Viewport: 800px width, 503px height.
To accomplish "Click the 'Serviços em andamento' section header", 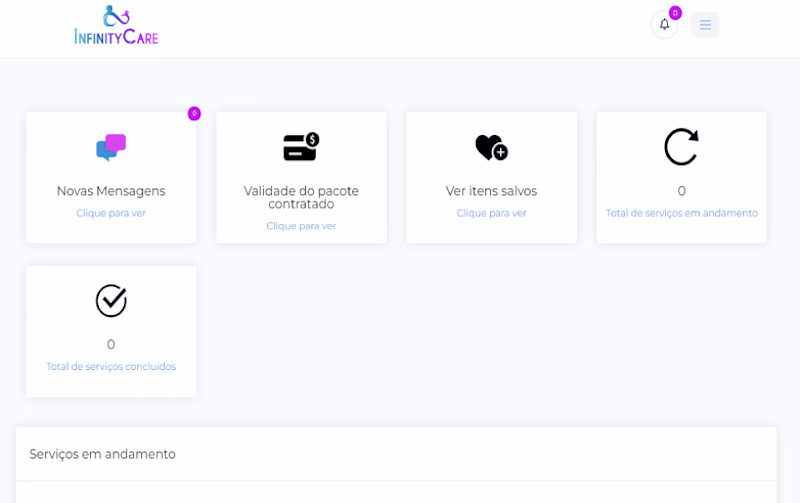I will click(x=103, y=454).
